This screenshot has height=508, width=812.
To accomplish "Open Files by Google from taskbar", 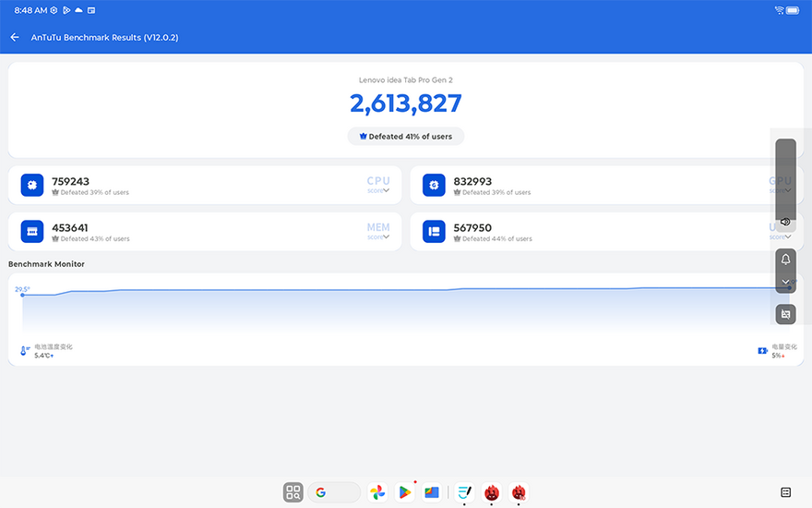I will pyautogui.click(x=432, y=492).
